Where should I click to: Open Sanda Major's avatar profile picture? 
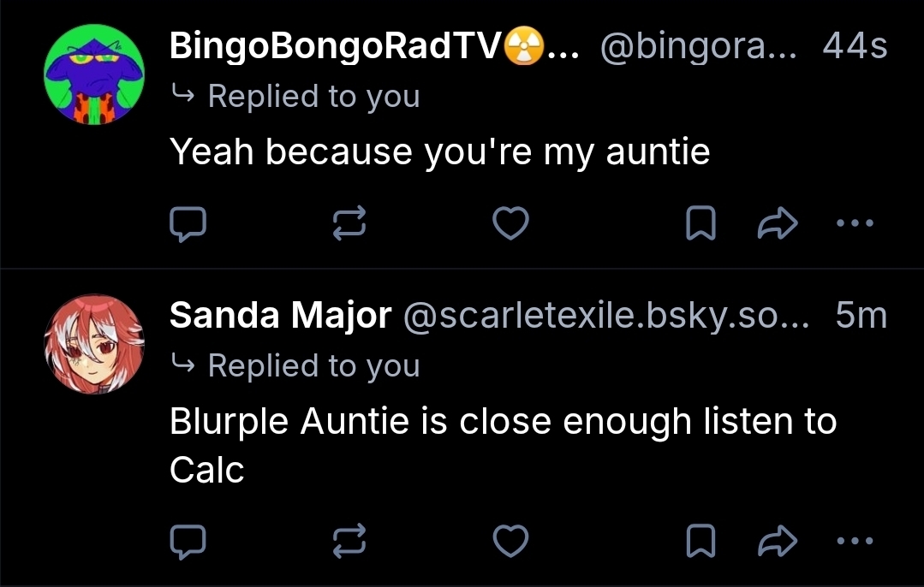94,344
